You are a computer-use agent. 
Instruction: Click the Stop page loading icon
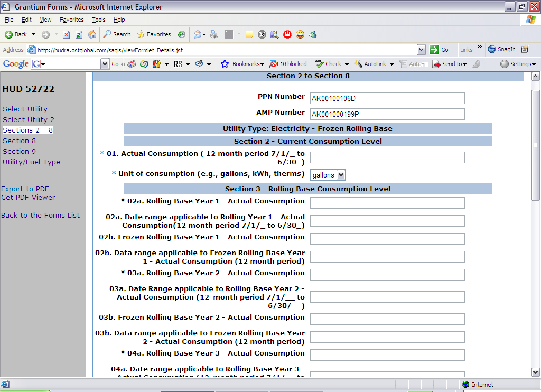click(x=66, y=34)
